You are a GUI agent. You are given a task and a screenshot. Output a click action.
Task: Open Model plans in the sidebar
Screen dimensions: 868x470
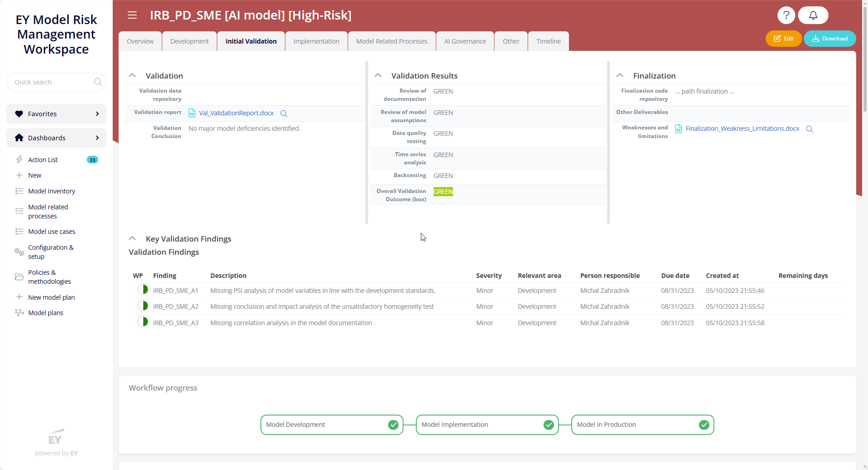[x=45, y=313]
